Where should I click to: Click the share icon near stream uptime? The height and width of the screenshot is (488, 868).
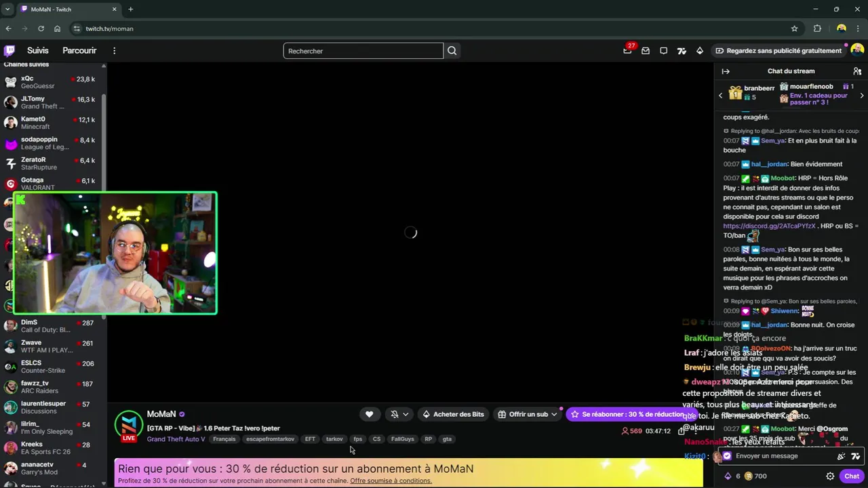point(681,431)
